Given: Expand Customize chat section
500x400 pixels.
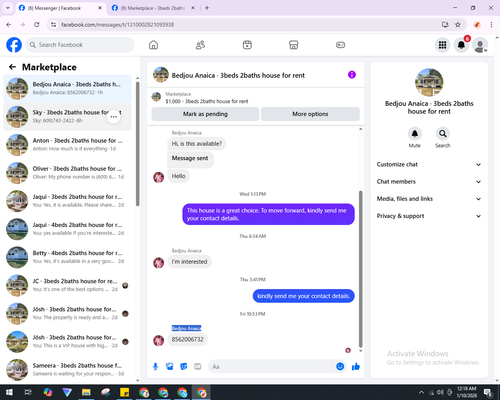Looking at the screenshot, I should pos(429,164).
